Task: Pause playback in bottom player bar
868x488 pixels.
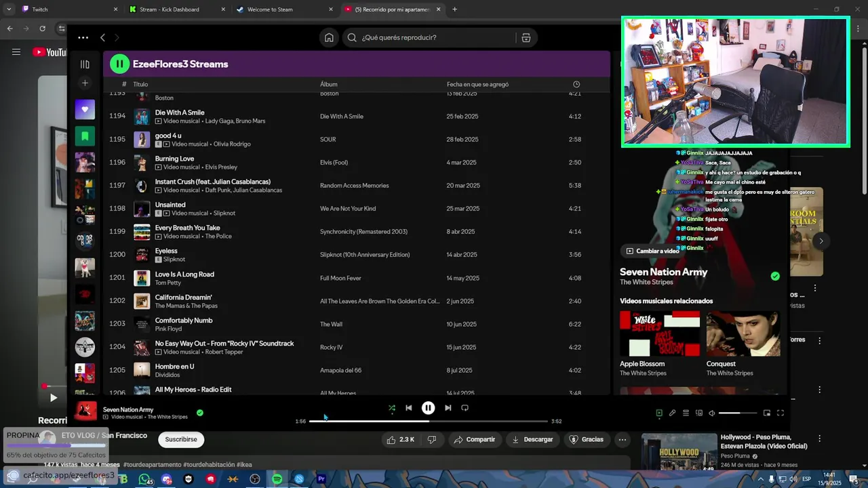Action: [428, 408]
